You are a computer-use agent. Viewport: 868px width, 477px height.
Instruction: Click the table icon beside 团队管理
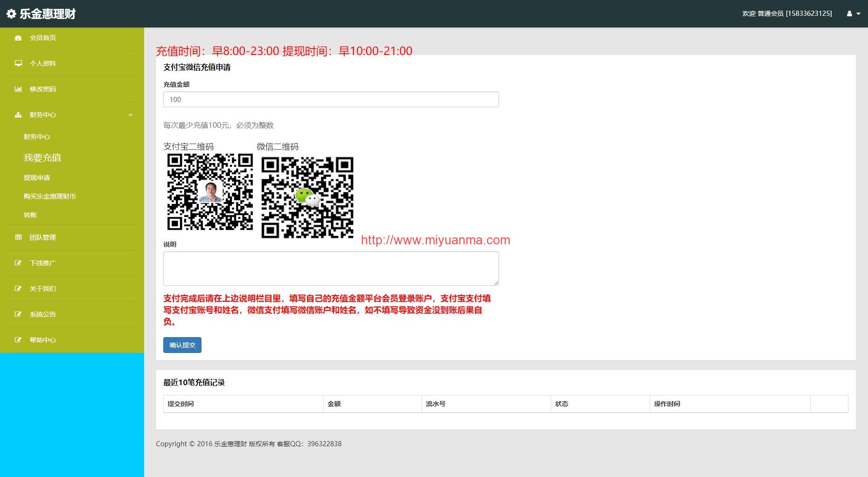pyautogui.click(x=18, y=237)
